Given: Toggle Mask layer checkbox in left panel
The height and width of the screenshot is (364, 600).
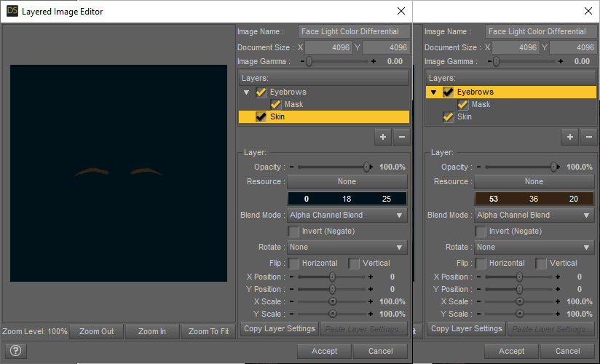Looking at the screenshot, I should pyautogui.click(x=275, y=104).
